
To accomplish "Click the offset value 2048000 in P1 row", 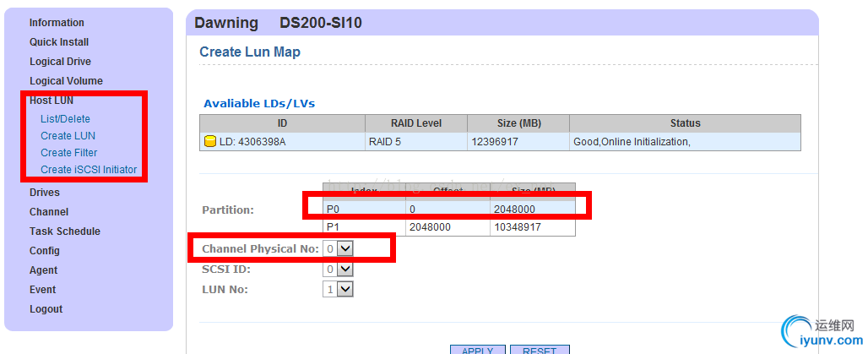I will (x=430, y=227).
